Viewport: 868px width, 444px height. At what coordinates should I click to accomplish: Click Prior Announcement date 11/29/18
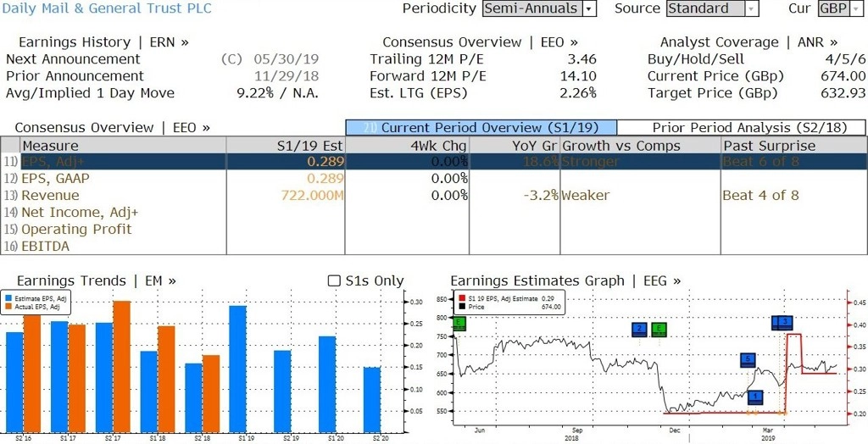tap(287, 76)
